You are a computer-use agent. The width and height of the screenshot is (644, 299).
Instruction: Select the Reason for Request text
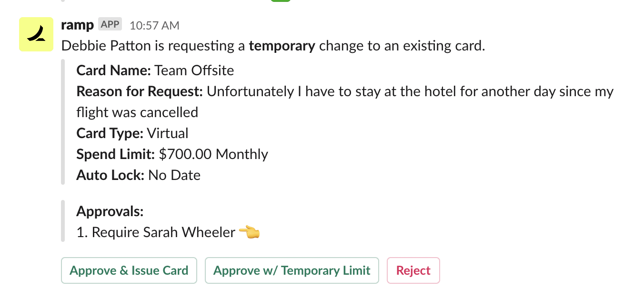345,102
